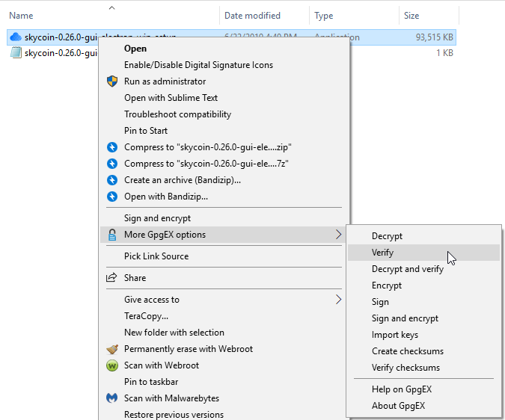Choose New folder with selection
The image size is (505, 420).
(x=224, y=333)
